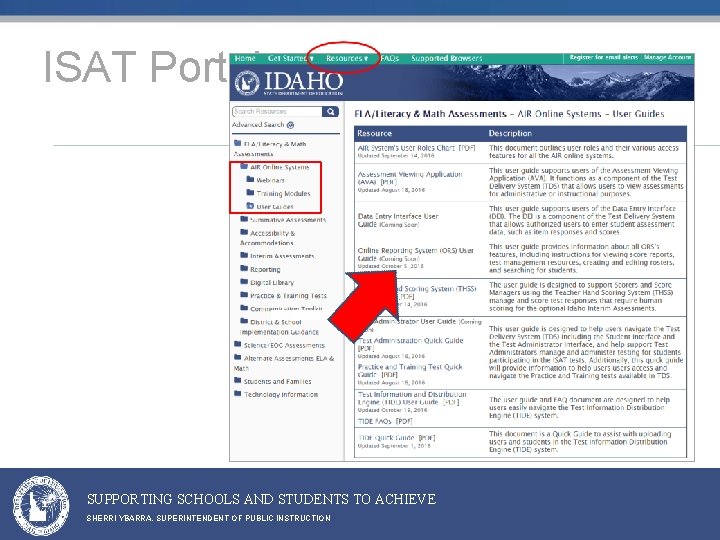Click Interim Assessments folder icon
The height and width of the screenshot is (540, 720).
(244, 255)
